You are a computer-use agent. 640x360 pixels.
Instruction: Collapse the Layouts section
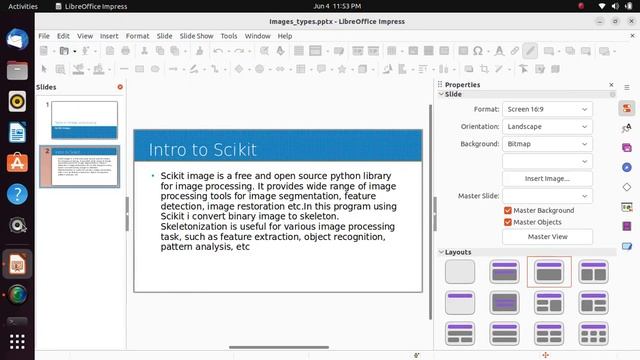pos(441,252)
